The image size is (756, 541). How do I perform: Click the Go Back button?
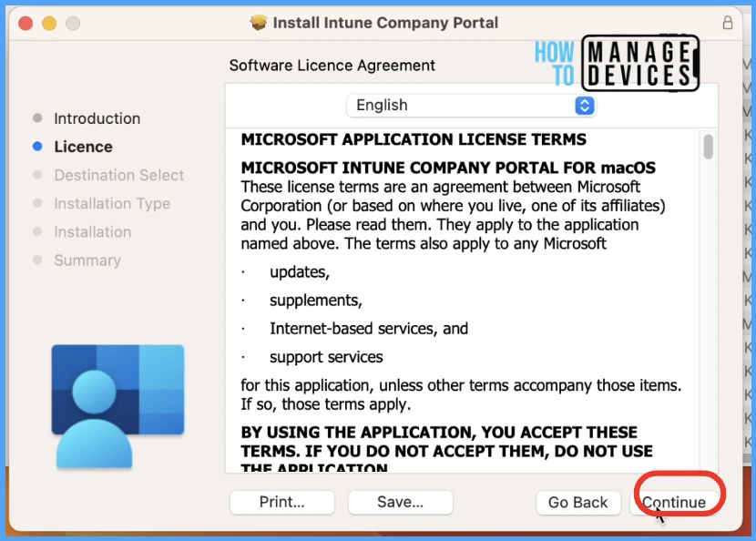click(577, 502)
